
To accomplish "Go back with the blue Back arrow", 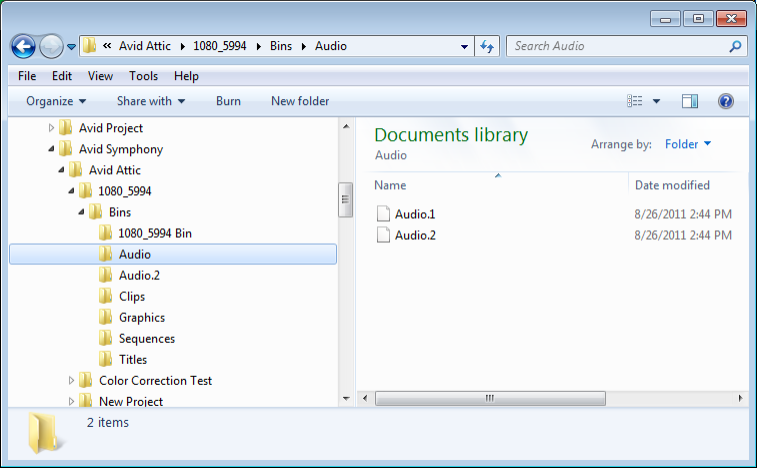I will 23,47.
